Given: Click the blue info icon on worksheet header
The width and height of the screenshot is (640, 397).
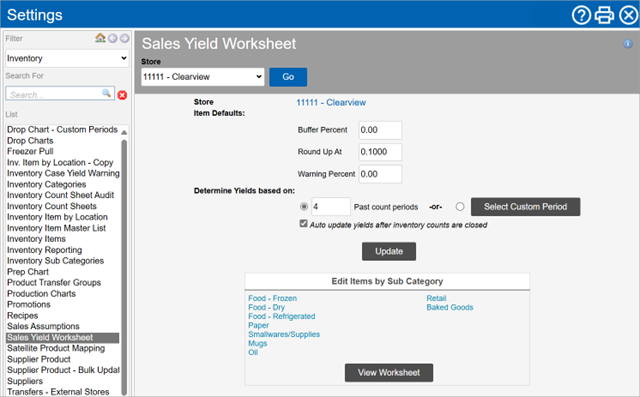Looking at the screenshot, I should [628, 44].
